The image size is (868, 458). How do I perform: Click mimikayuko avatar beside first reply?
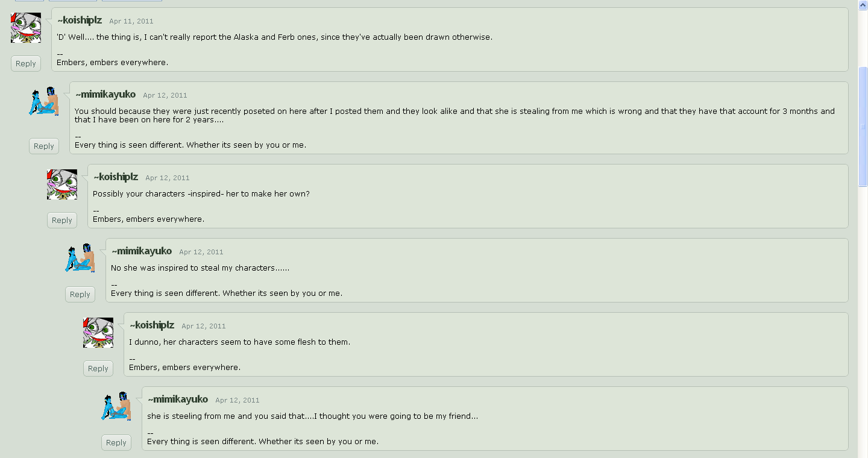coord(44,101)
